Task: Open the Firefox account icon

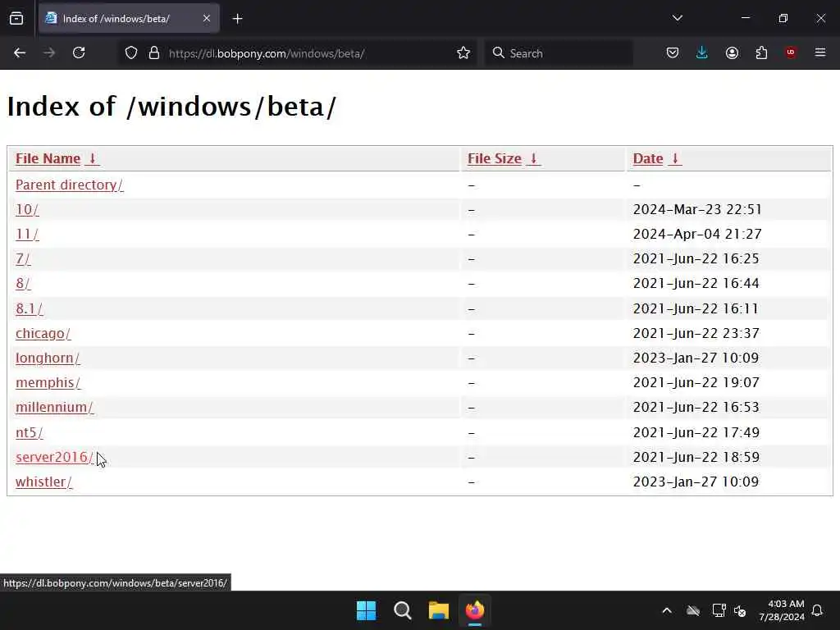Action: pos(732,52)
